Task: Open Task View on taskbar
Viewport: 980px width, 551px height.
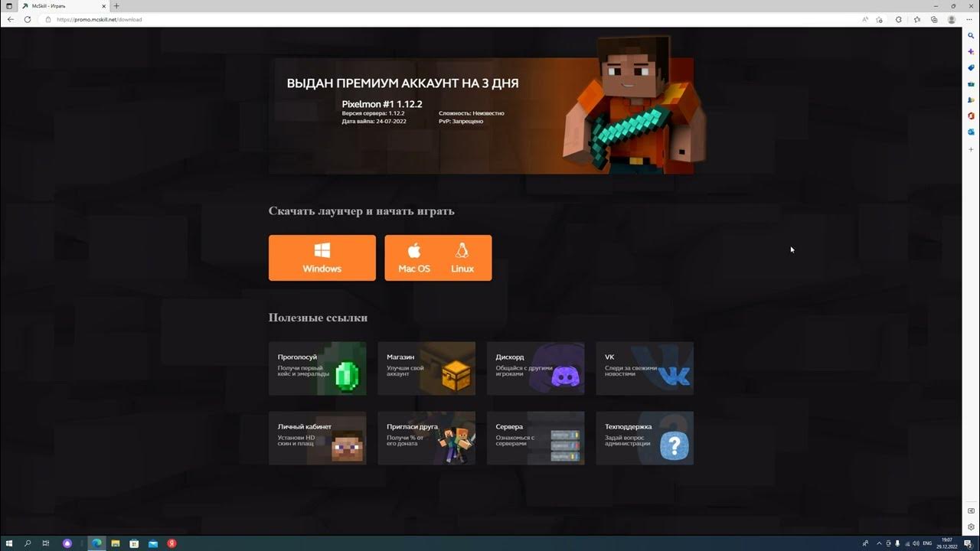Action: (46, 543)
